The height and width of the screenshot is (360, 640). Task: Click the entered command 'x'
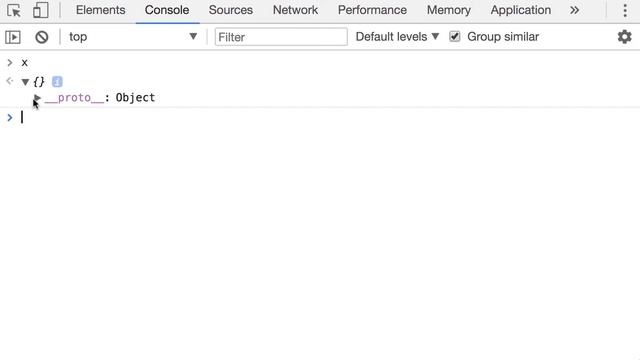(x=24, y=63)
